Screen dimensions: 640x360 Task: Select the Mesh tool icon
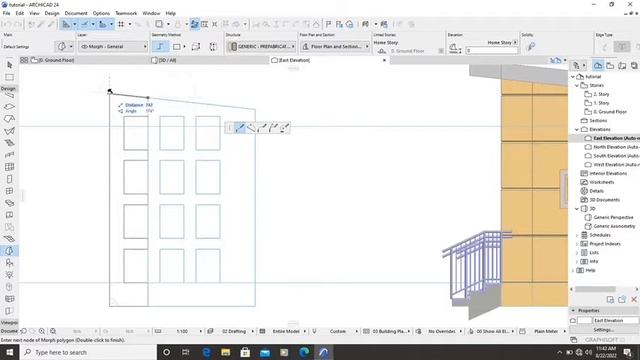point(9,239)
